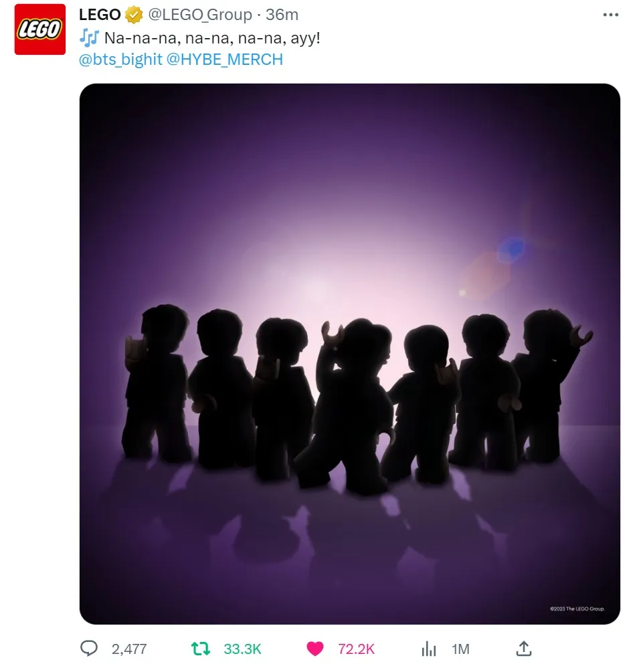This screenshot has width=635, height=672.
Task: Open the @HYBE_MERCH mention
Action: (x=225, y=59)
